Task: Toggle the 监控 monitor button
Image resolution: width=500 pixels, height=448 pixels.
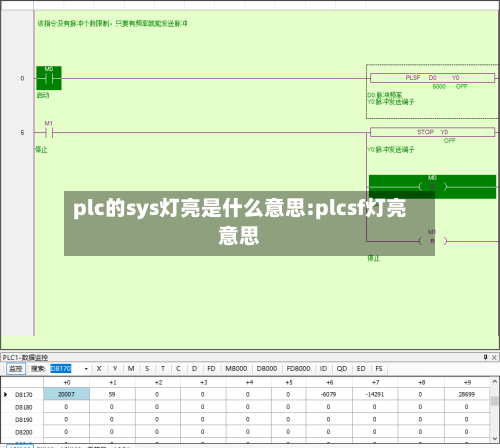Action: (16, 369)
